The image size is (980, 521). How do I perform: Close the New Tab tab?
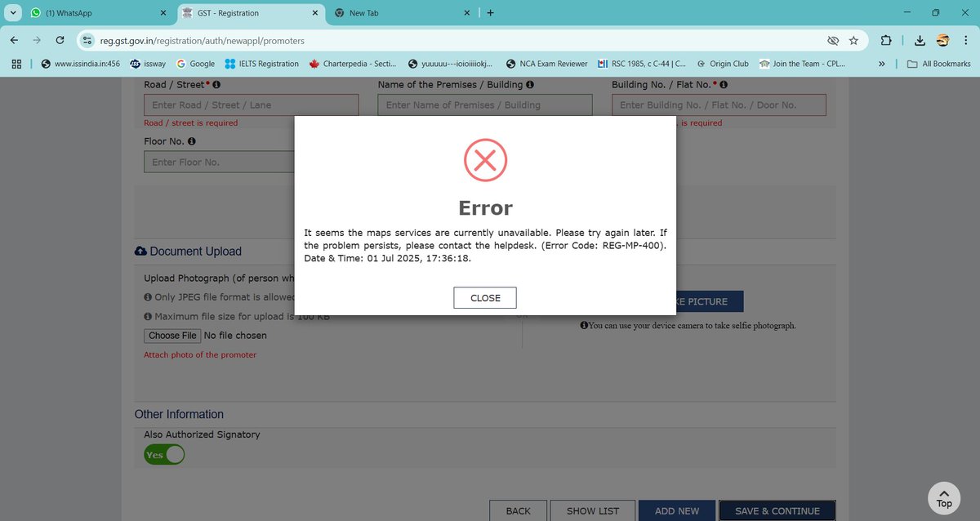click(467, 13)
